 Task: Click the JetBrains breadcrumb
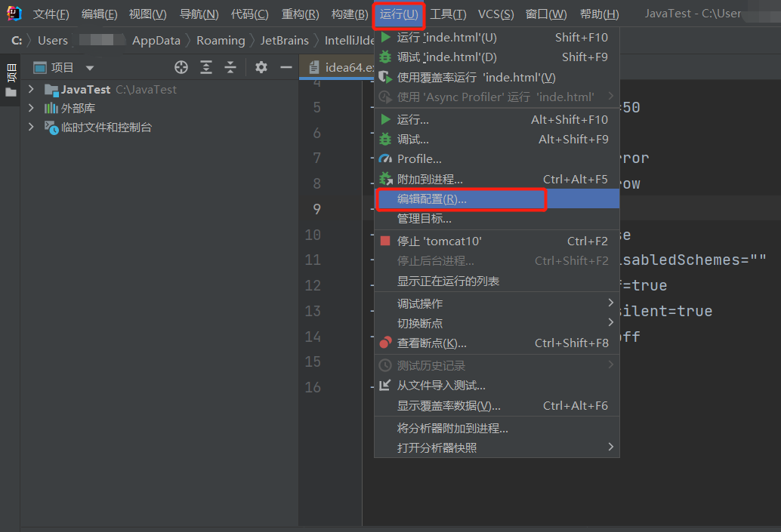click(x=285, y=40)
